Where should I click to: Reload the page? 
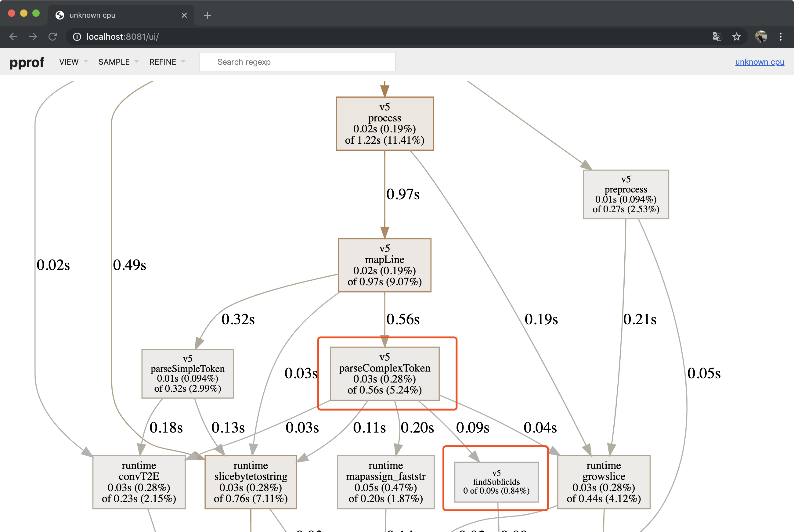[53, 36]
